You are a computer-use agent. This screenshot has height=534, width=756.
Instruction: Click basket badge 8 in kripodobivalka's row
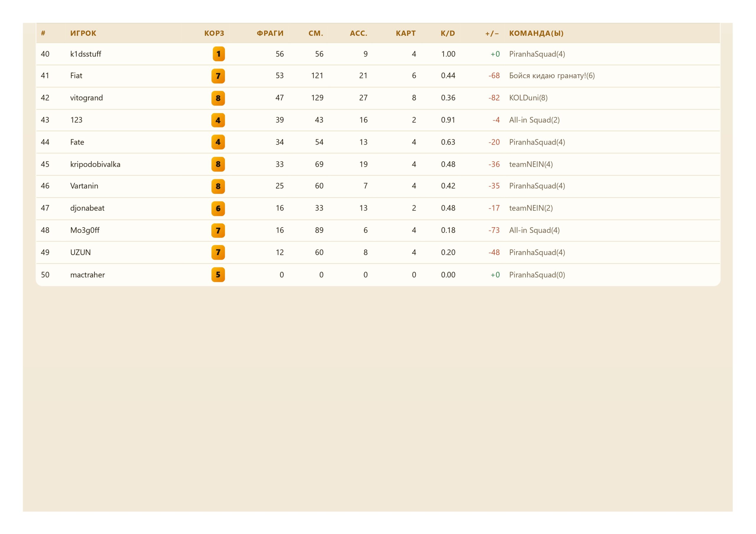[218, 164]
